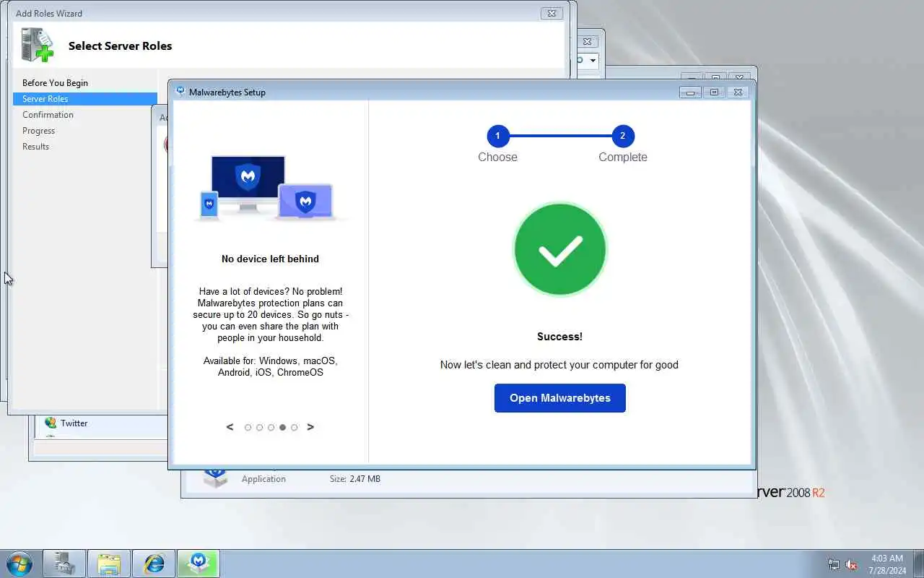Select the fourth carousel dot indicator
Screen dimensions: 924x578
282,428
